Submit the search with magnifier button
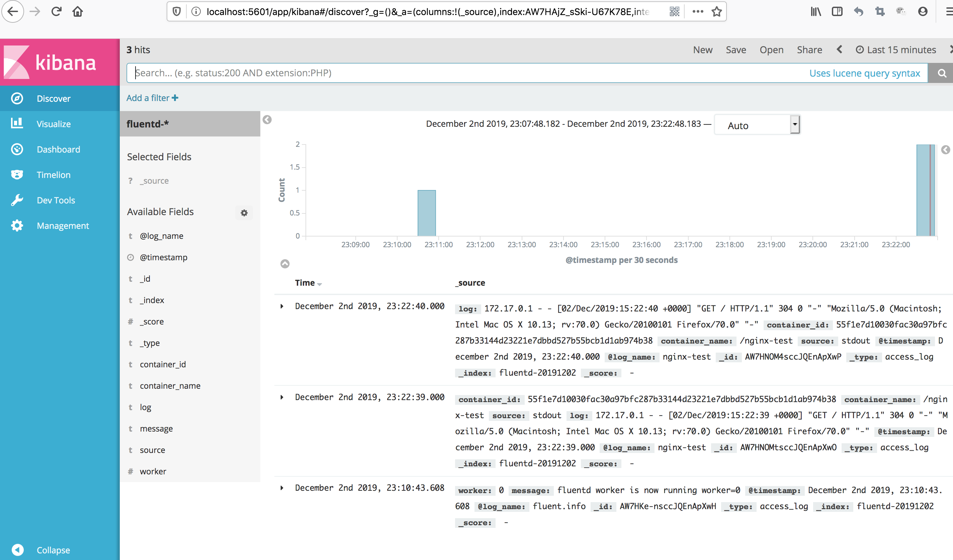953x560 pixels. tap(941, 73)
